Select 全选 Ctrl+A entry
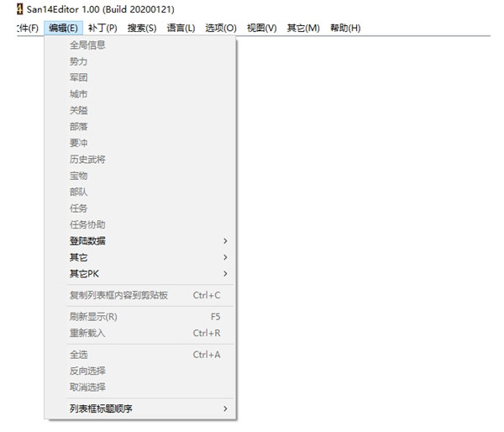The height and width of the screenshot is (432, 504). 140,355
